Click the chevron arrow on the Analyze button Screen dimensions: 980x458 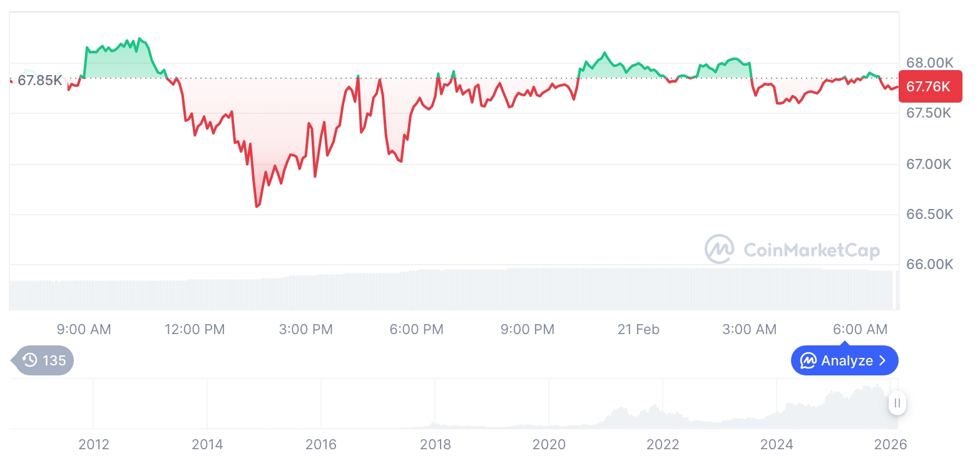883,361
